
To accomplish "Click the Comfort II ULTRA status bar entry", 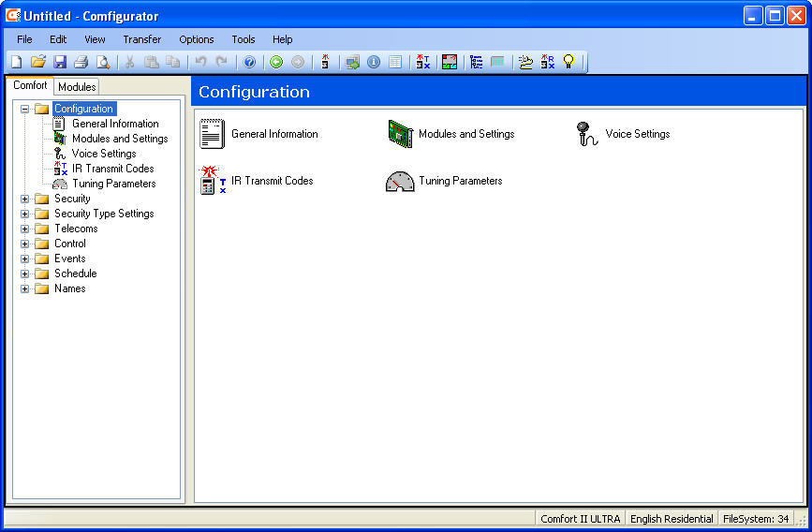I will pos(580,519).
